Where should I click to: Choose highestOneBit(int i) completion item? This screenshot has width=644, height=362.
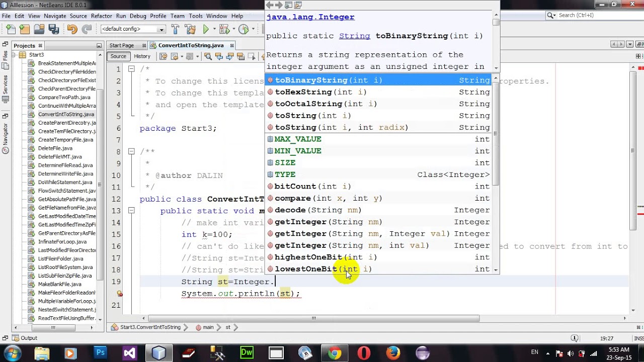[378, 257]
